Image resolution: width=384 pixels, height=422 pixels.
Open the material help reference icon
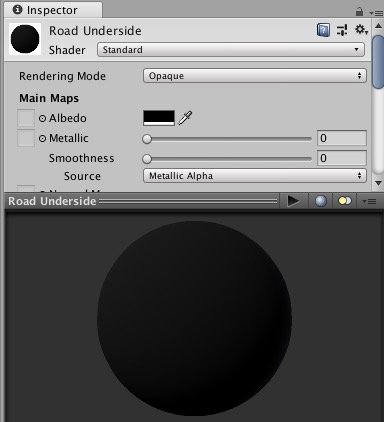tap(323, 30)
